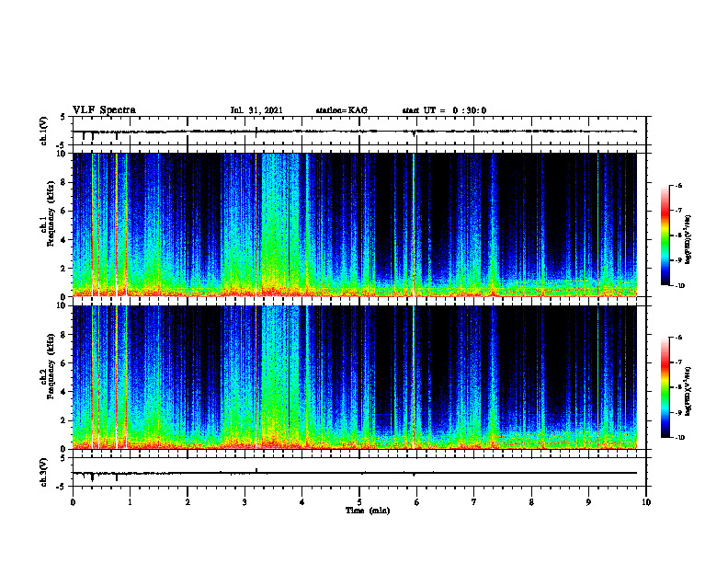The width and height of the screenshot is (728, 563).
Task: Click time axis tick label "1"
Action: click(130, 502)
